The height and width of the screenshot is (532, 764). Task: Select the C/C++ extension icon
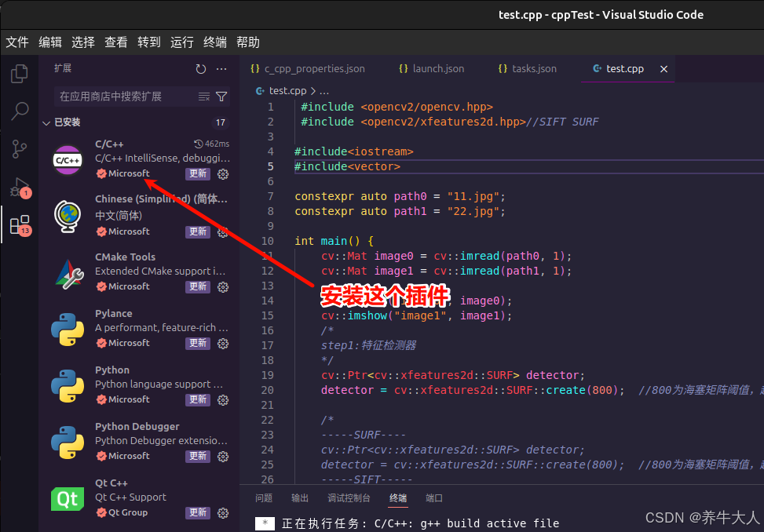pos(68,160)
